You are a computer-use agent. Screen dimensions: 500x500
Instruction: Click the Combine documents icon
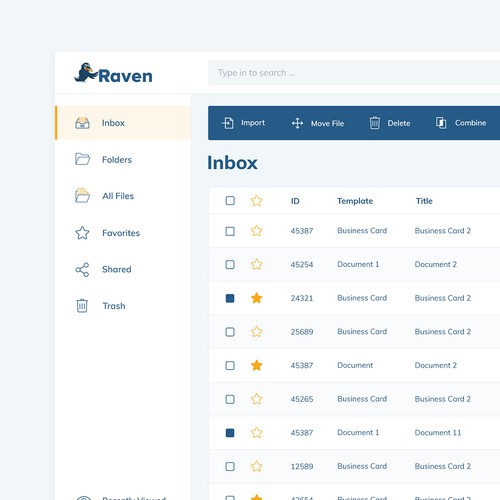point(441,123)
